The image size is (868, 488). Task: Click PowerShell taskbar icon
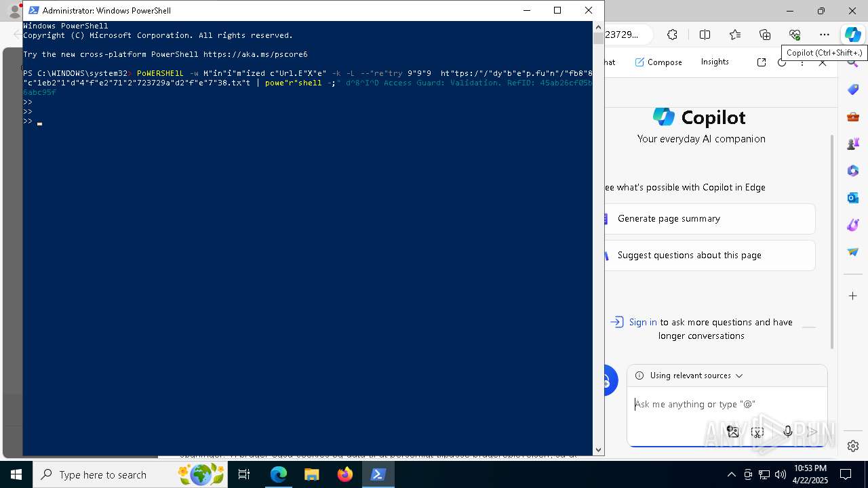tap(378, 474)
